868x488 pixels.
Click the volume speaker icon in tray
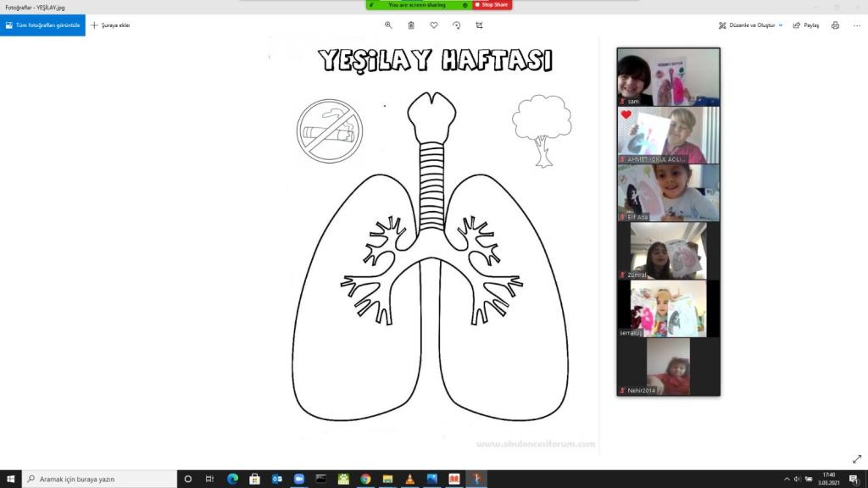pyautogui.click(x=797, y=479)
